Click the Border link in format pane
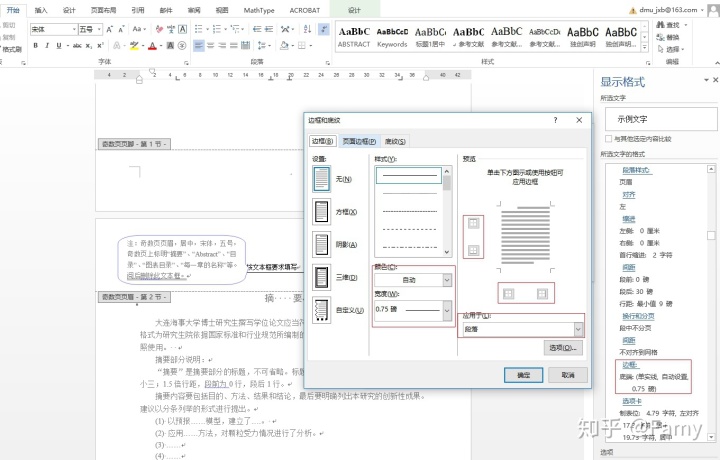The width and height of the screenshot is (720, 460). pos(630,365)
